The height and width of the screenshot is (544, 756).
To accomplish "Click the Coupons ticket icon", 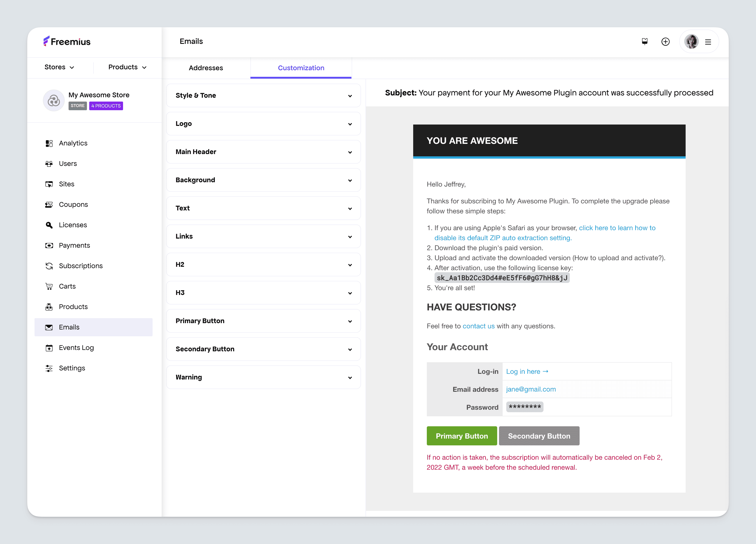I will [x=49, y=205].
